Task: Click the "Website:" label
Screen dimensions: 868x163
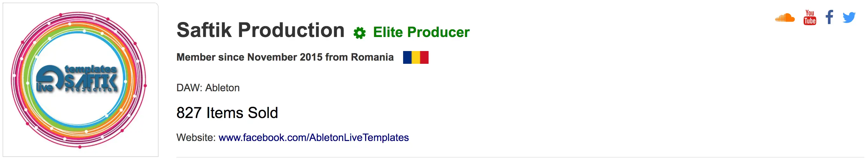Action: pos(196,138)
